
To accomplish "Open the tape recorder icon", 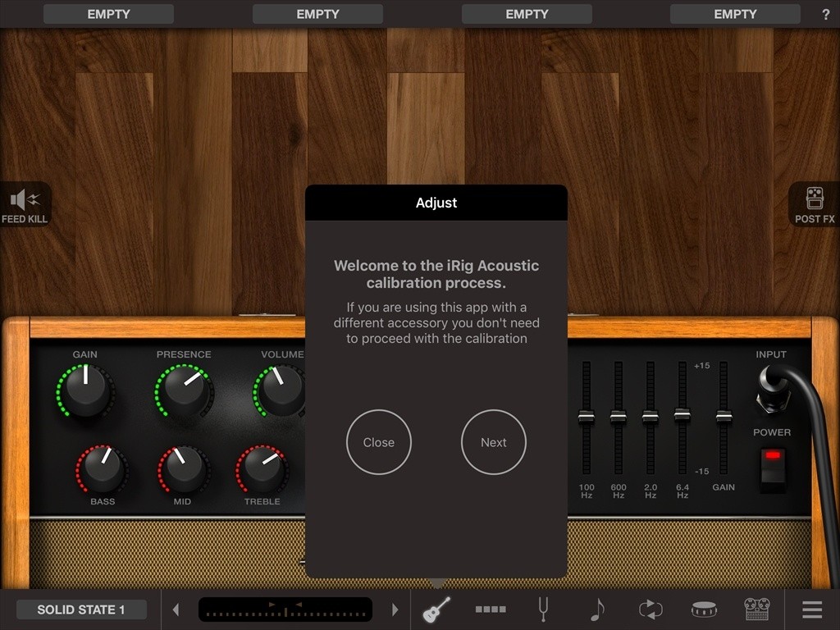I will 757,609.
